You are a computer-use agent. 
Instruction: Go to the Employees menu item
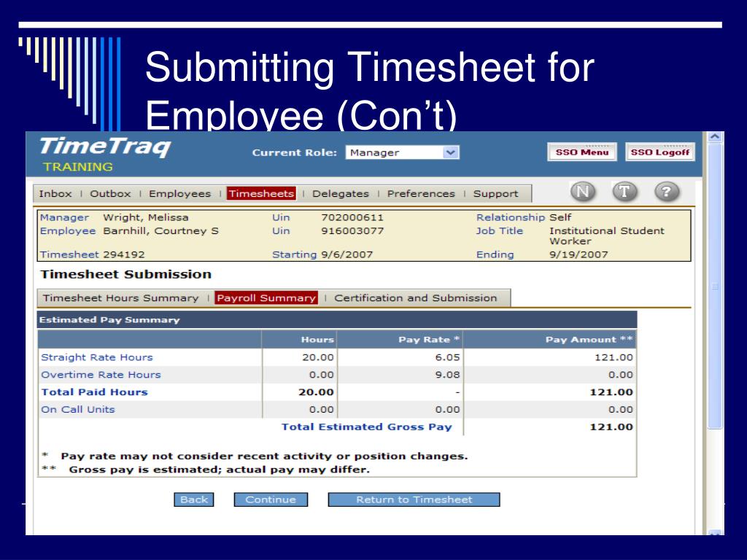pyautogui.click(x=179, y=194)
